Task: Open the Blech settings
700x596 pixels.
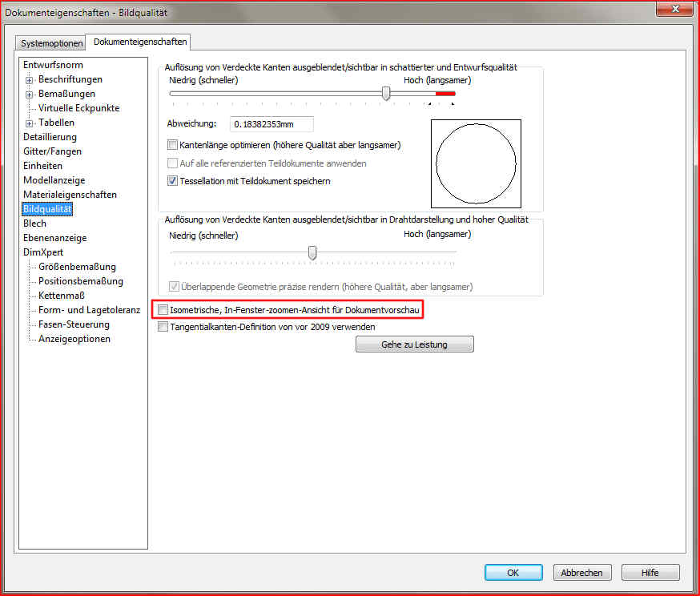Action: [34, 223]
